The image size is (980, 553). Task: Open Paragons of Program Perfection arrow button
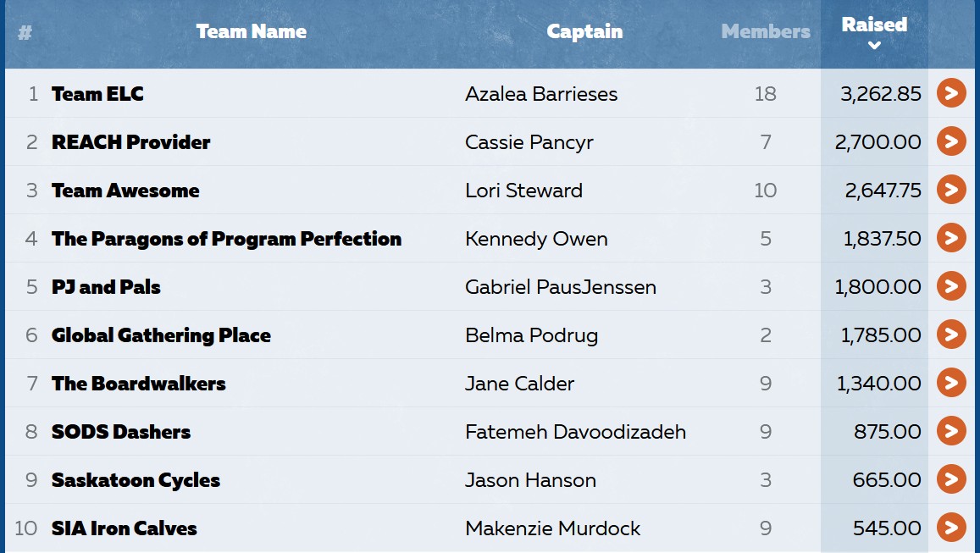[951, 237]
